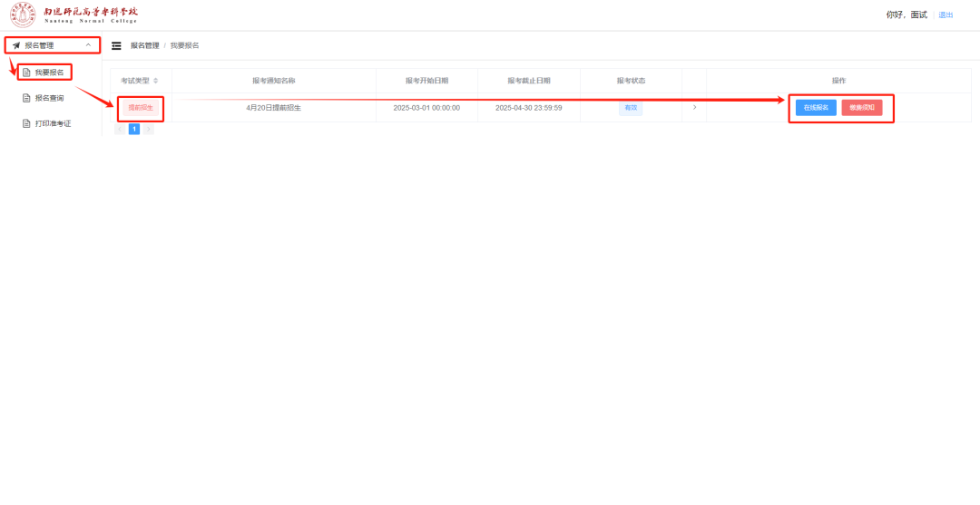980x505 pixels.
Task: Collapse the 报名管理 menu chevron
Action: 87,45
